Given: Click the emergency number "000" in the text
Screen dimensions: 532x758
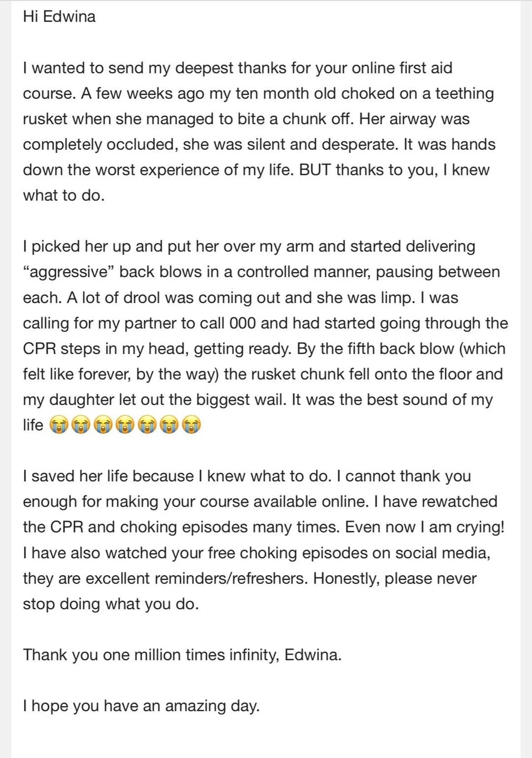Looking at the screenshot, I should pos(242,323).
